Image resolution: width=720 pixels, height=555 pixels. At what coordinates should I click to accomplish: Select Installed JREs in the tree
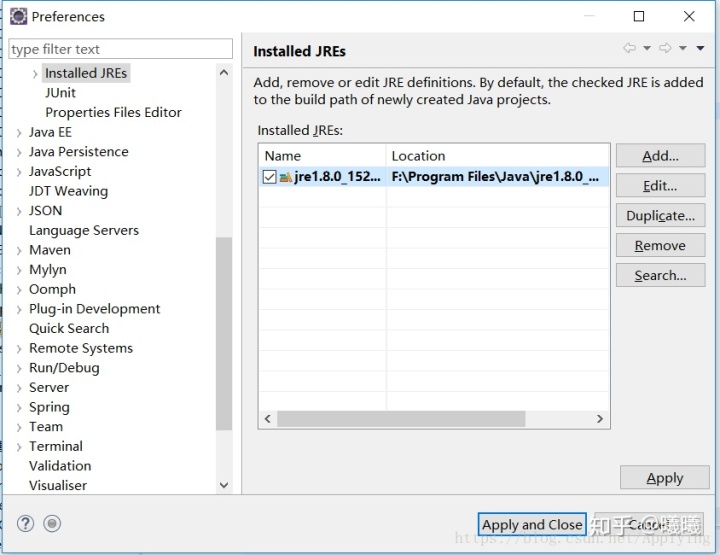point(86,73)
